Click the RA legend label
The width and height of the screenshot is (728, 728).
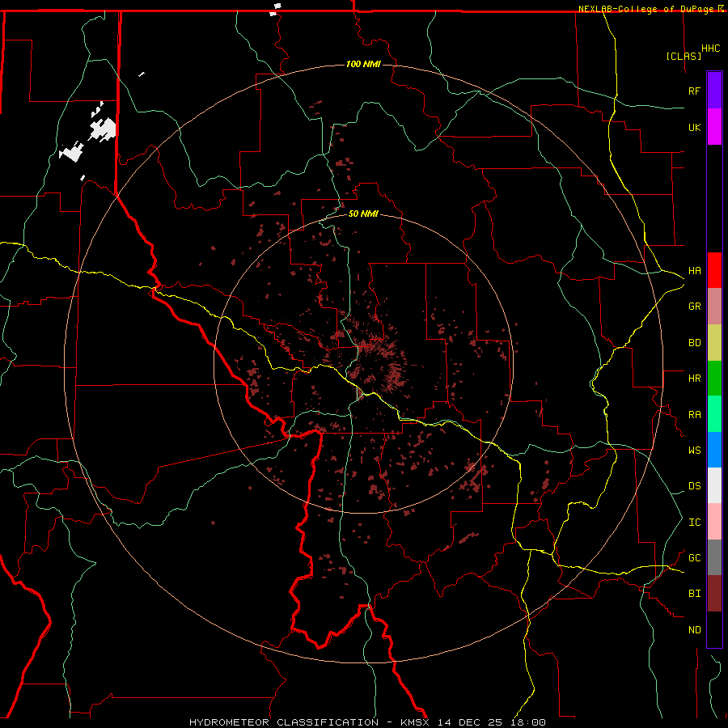pos(694,415)
